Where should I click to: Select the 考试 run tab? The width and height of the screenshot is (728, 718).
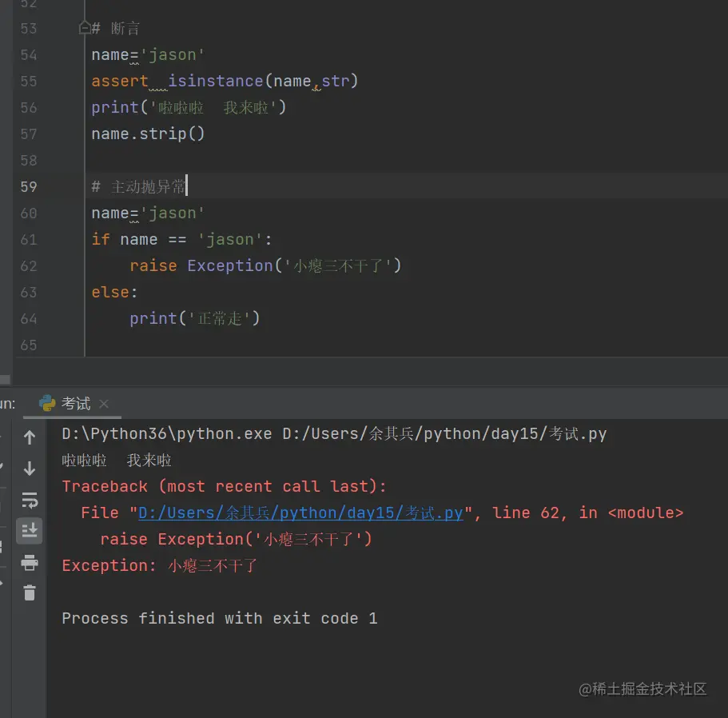coord(74,403)
